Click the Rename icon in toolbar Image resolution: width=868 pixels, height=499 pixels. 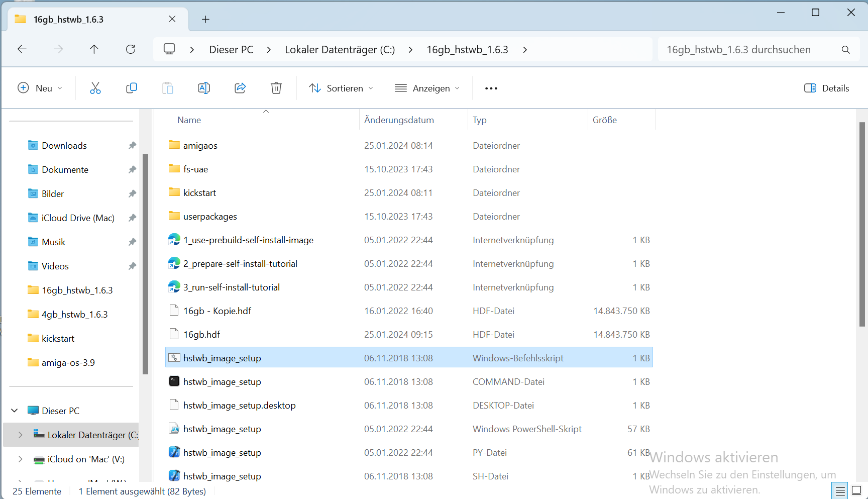click(204, 88)
